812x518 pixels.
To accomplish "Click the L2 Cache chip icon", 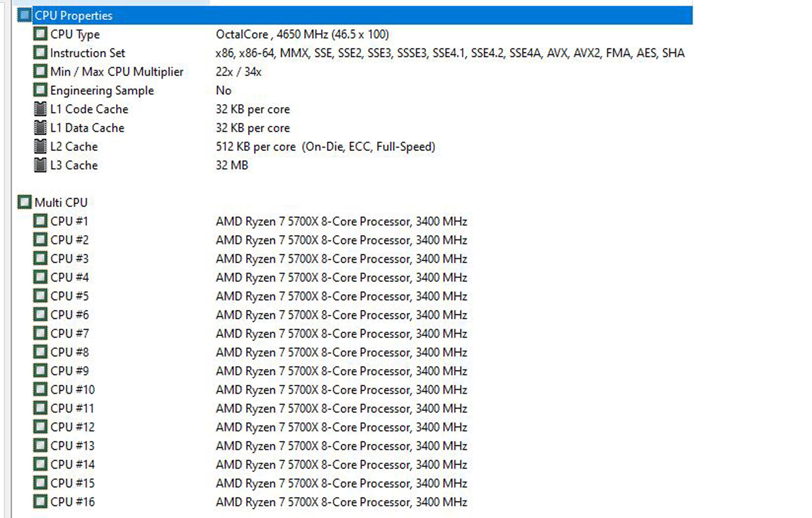I will click(40, 146).
